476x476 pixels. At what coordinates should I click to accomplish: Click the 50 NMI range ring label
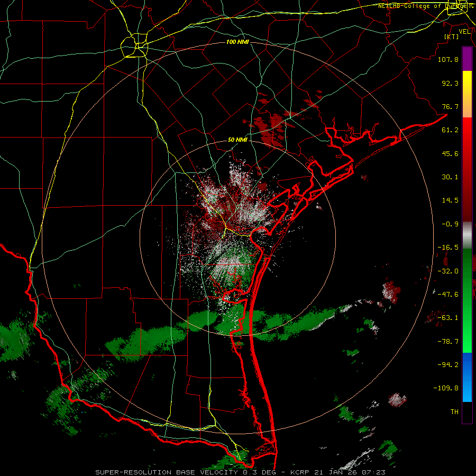[x=237, y=140]
